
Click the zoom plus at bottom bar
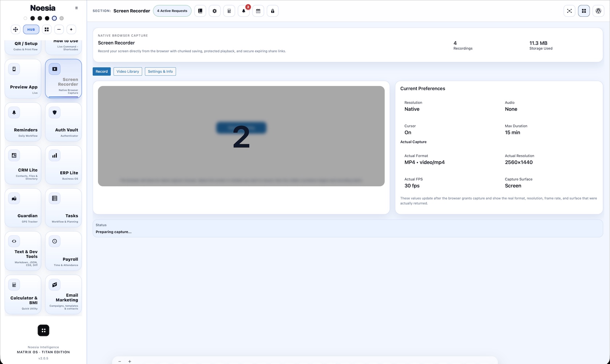click(130, 361)
